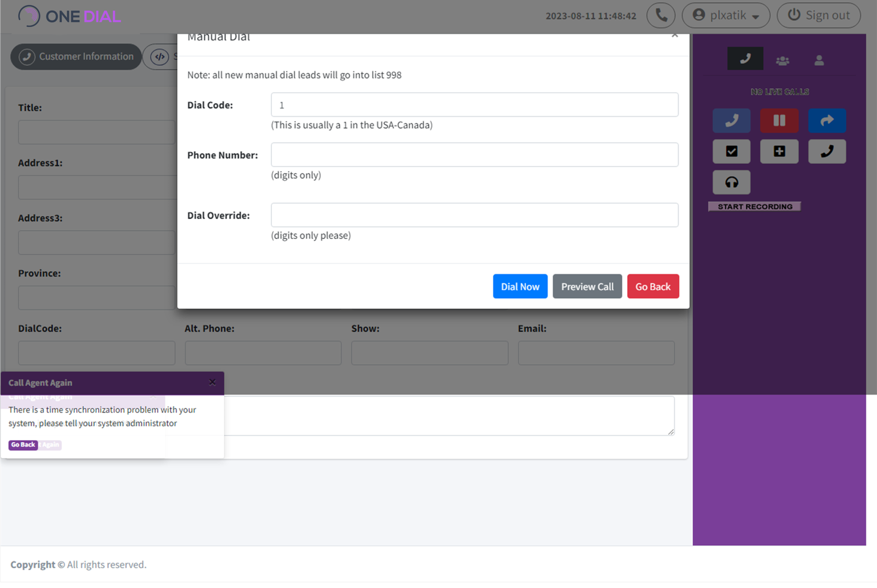Click the blue phone call button
This screenshot has width=877, height=588.
(x=731, y=121)
